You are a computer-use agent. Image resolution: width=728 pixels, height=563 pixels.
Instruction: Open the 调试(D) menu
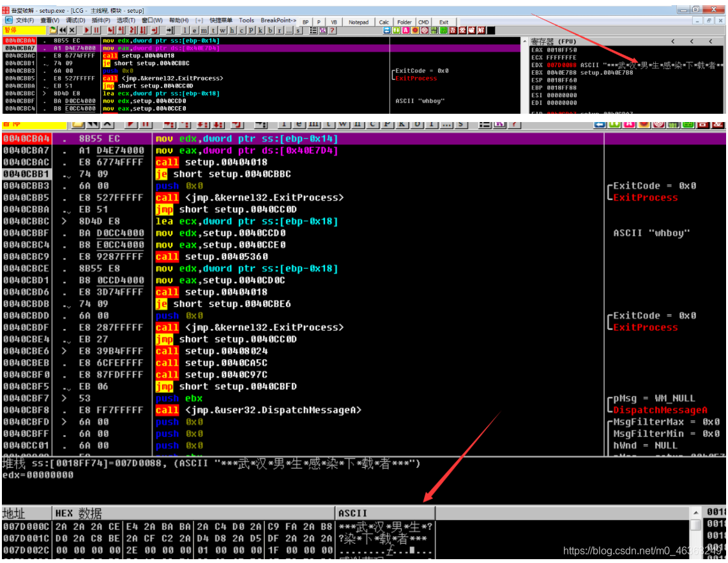pos(75,20)
